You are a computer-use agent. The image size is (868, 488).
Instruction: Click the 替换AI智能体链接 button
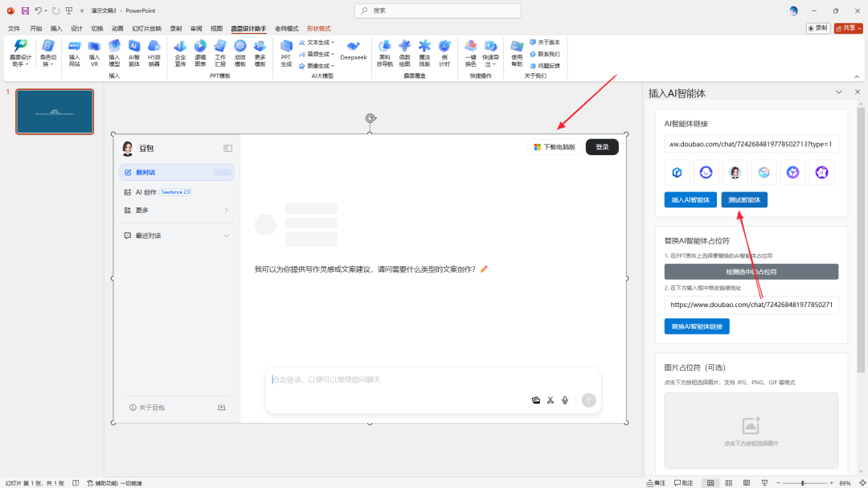[696, 326]
